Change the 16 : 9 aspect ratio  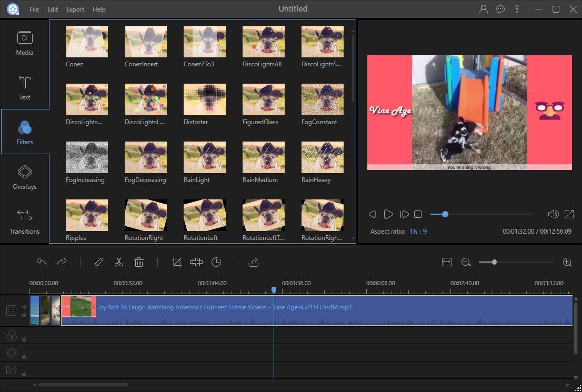[x=418, y=232]
